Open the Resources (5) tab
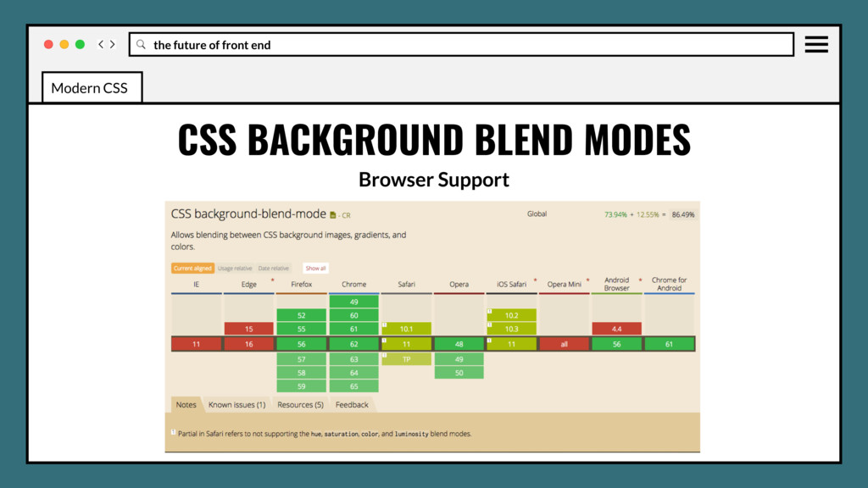868x488 pixels. click(300, 404)
